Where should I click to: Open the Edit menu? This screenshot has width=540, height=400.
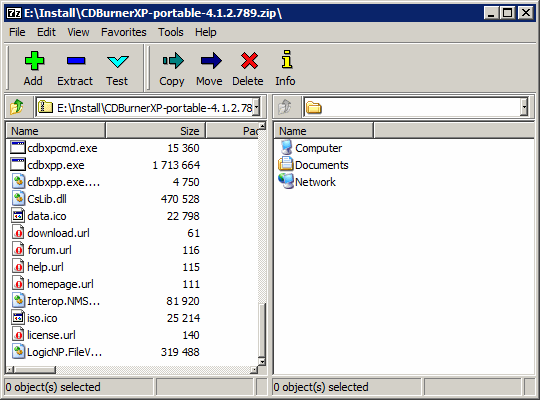pyautogui.click(x=46, y=32)
